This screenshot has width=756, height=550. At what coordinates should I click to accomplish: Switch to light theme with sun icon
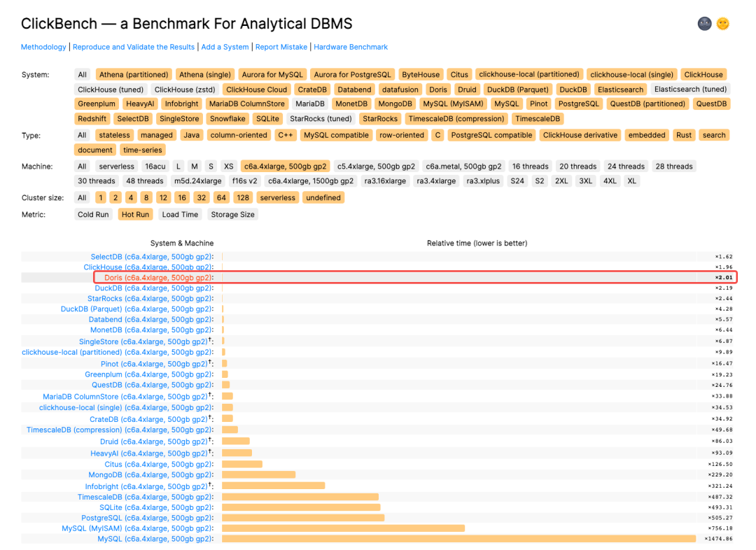click(x=722, y=24)
